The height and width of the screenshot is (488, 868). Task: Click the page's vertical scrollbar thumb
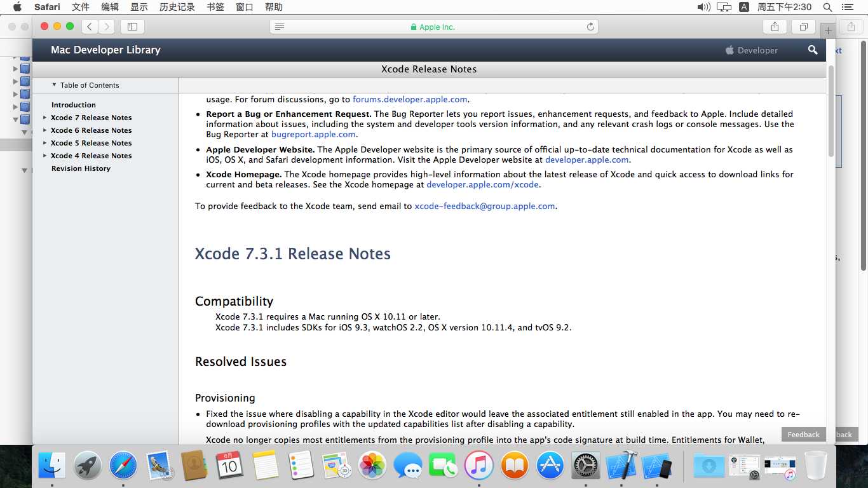(831, 111)
